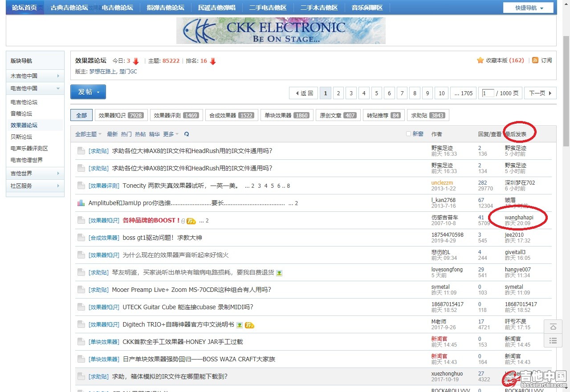Screen dimensions: 570x392
Task: Go to 论坛首页 in the top navigation
Action: click(25, 8)
